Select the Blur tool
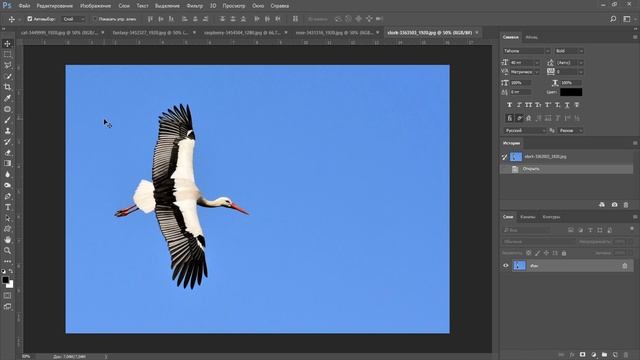Screen dimensions: 640x360 click(7, 174)
